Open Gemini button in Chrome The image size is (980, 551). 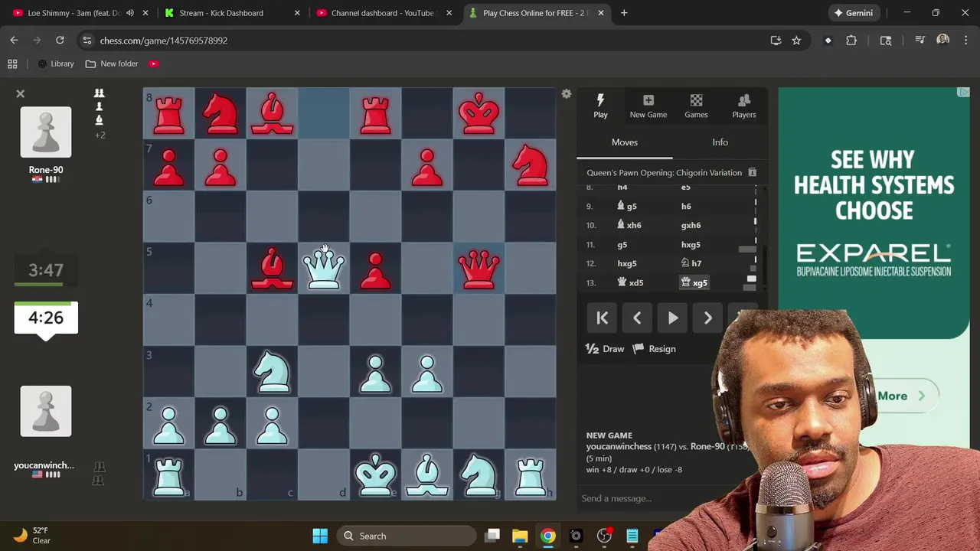[854, 13]
